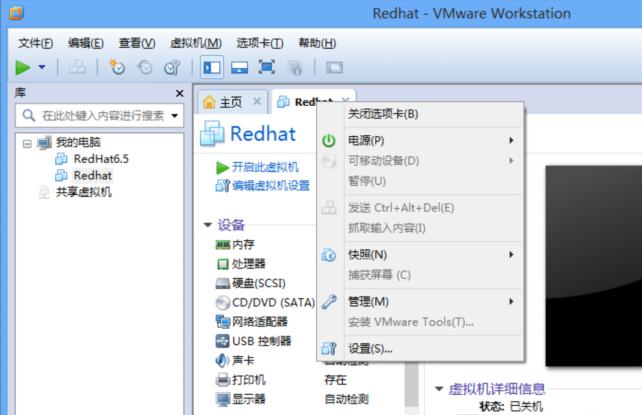This screenshot has height=415, width=642.
Task: Switch to the 主页 tab
Action: point(230,102)
